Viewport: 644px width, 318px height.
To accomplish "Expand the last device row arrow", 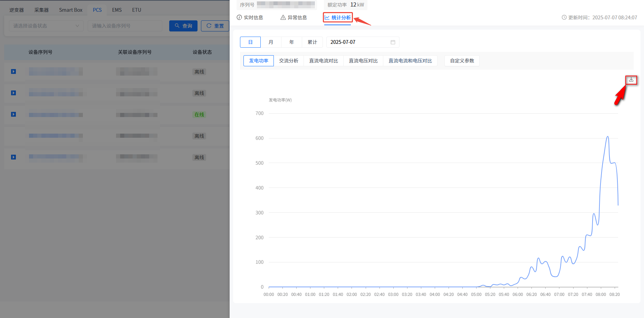I will pos(13,157).
